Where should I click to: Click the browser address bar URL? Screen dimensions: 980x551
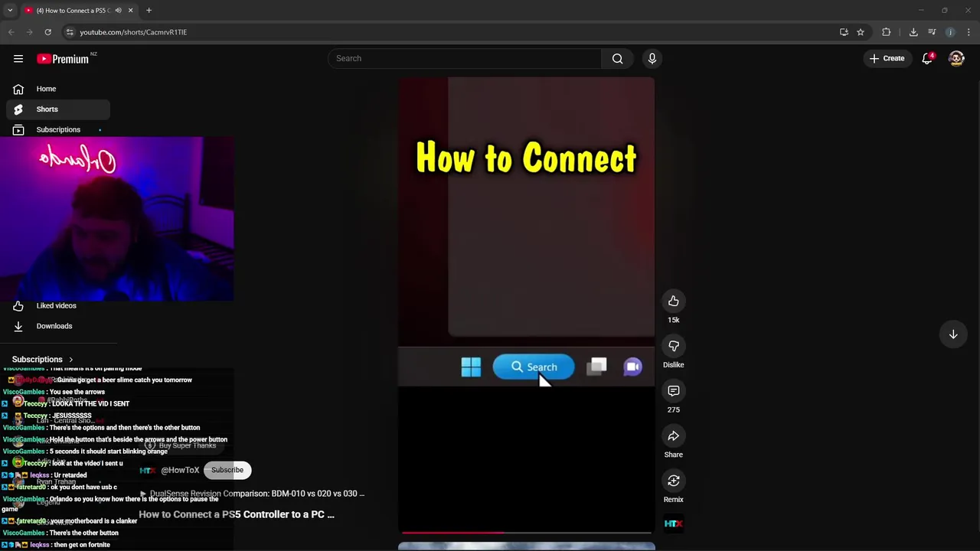pyautogui.click(x=133, y=32)
